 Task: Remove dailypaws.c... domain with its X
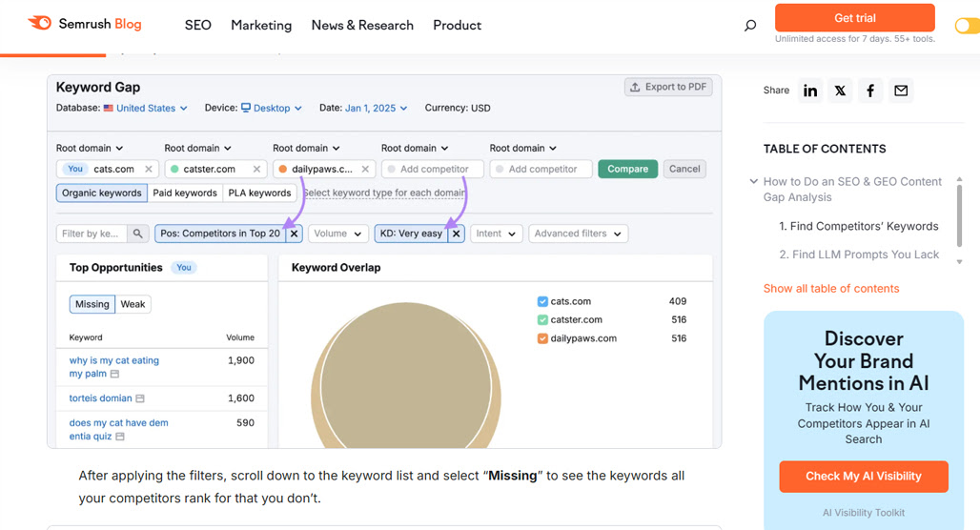pyautogui.click(x=365, y=169)
